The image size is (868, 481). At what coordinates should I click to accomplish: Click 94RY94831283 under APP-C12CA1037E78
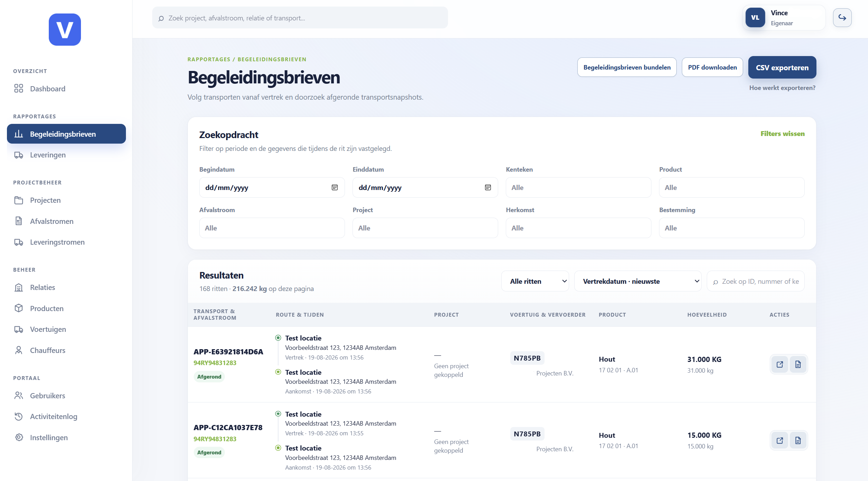pyautogui.click(x=215, y=439)
